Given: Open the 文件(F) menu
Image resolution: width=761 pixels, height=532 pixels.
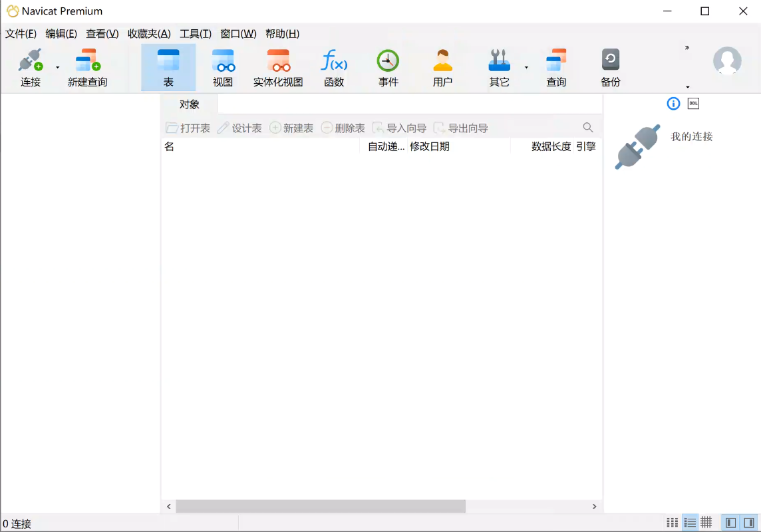Looking at the screenshot, I should pyautogui.click(x=21, y=33).
